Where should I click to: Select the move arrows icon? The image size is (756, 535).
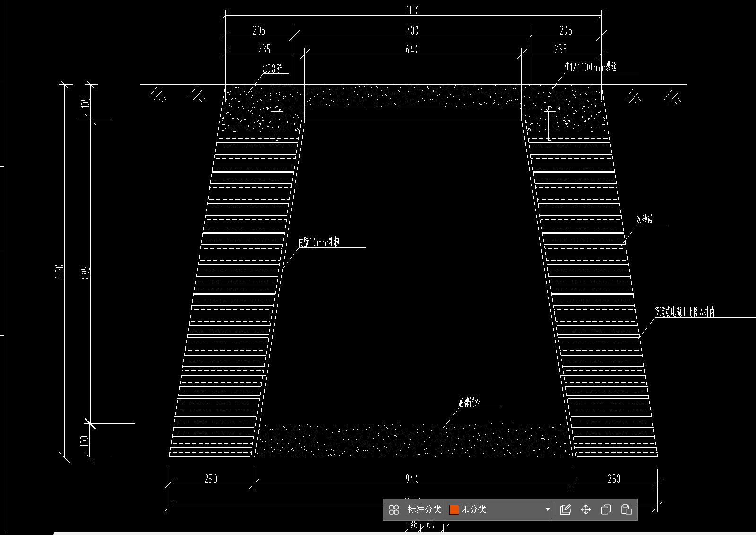586,509
